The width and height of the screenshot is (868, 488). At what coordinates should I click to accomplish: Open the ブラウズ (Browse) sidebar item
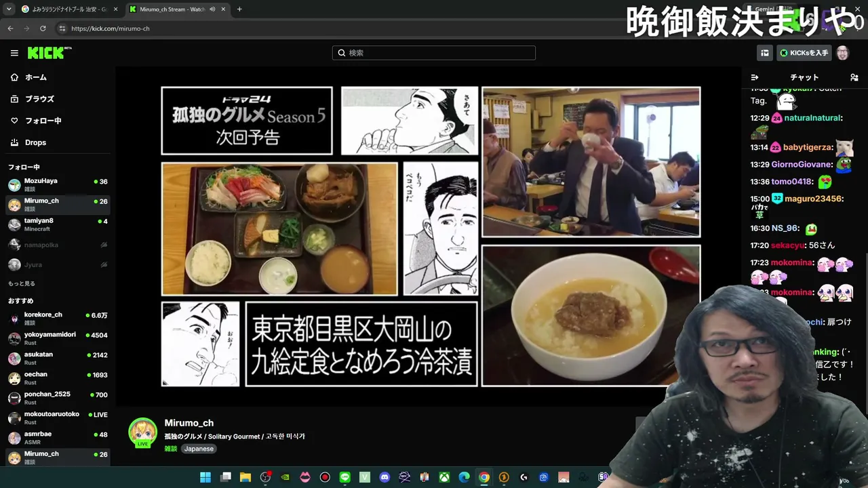(58, 99)
